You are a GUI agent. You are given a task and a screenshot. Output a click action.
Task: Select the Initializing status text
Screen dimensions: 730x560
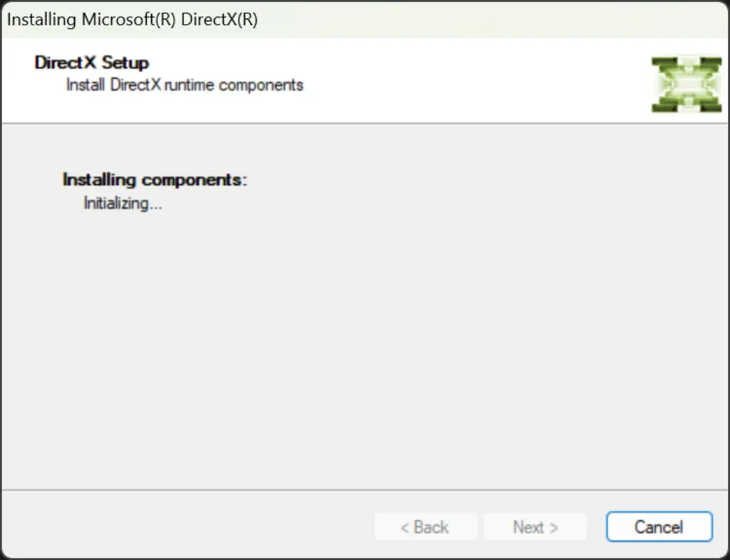click(x=123, y=204)
